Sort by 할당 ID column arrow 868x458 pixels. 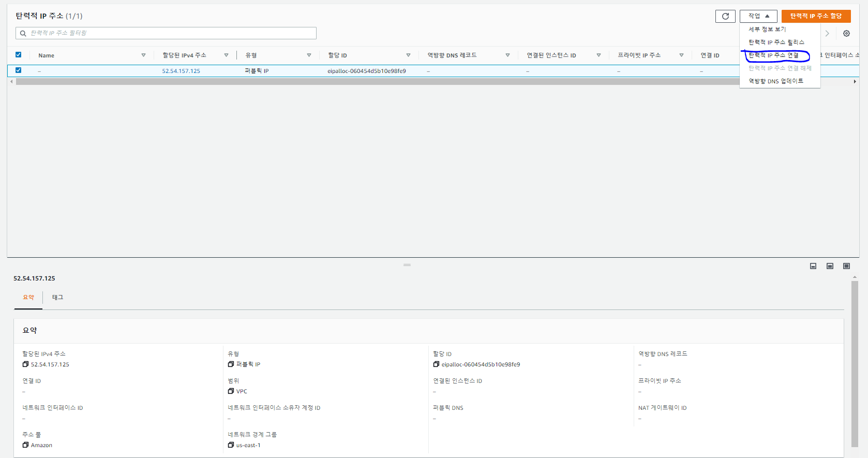408,55
